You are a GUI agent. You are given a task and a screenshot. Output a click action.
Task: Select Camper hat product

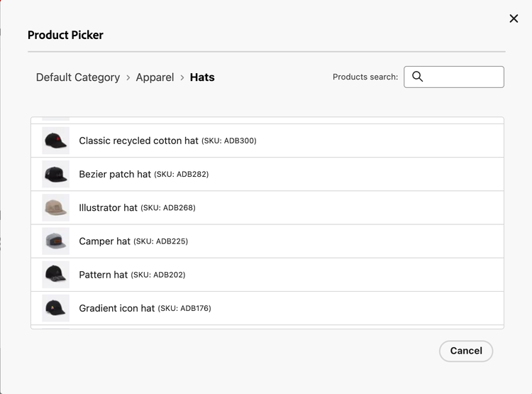click(267, 241)
